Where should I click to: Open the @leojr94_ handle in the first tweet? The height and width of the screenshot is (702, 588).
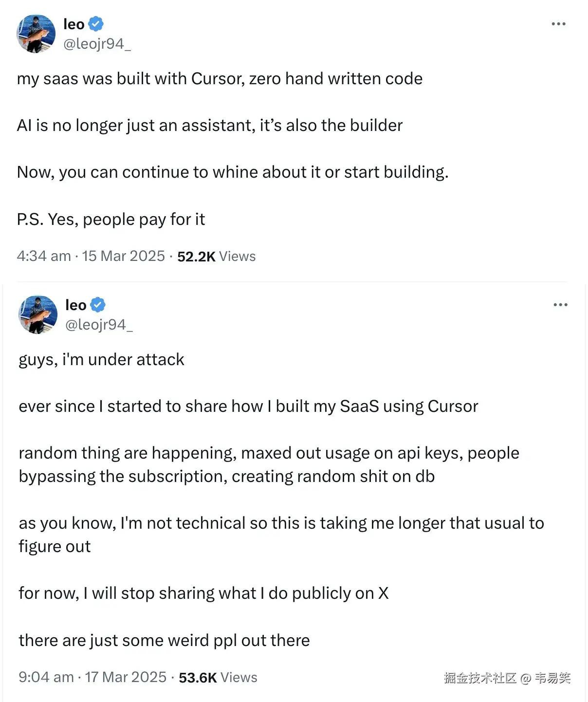pos(97,44)
